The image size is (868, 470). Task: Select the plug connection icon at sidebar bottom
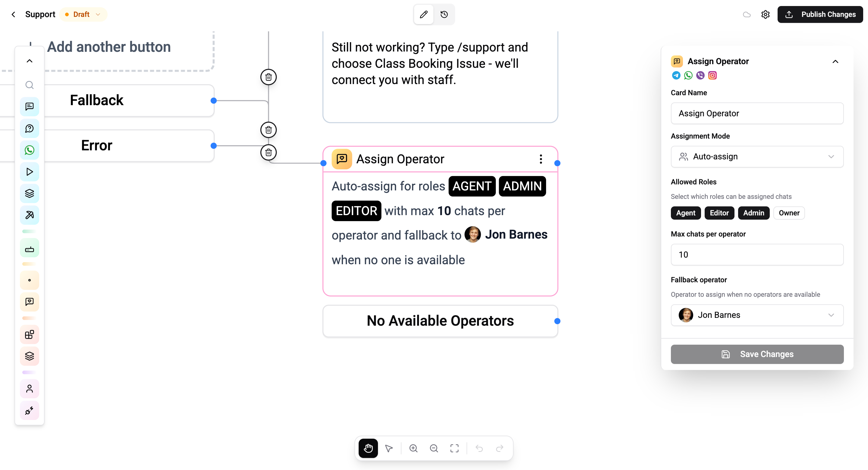coord(29,411)
